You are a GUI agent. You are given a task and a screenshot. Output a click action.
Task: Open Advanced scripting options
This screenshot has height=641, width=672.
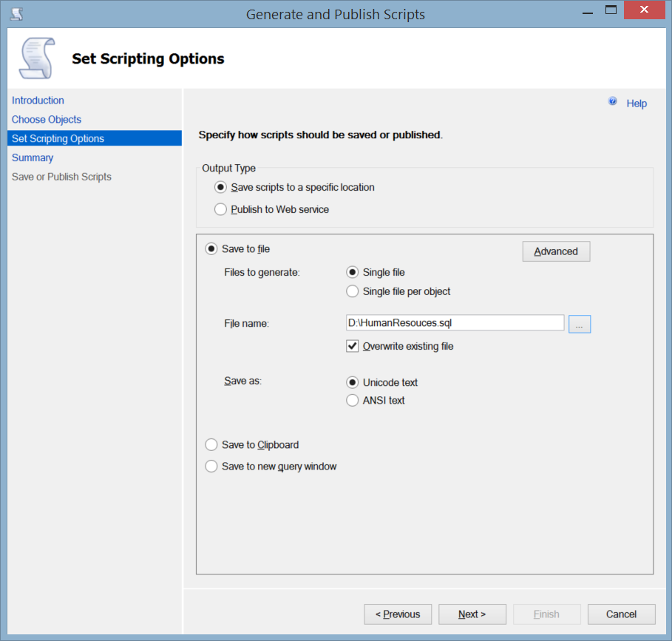[x=556, y=251]
